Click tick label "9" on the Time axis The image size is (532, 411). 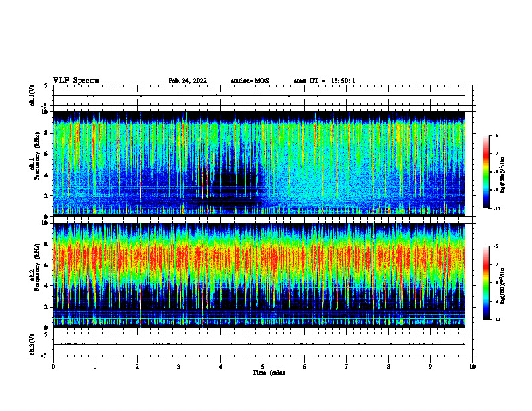point(430,367)
